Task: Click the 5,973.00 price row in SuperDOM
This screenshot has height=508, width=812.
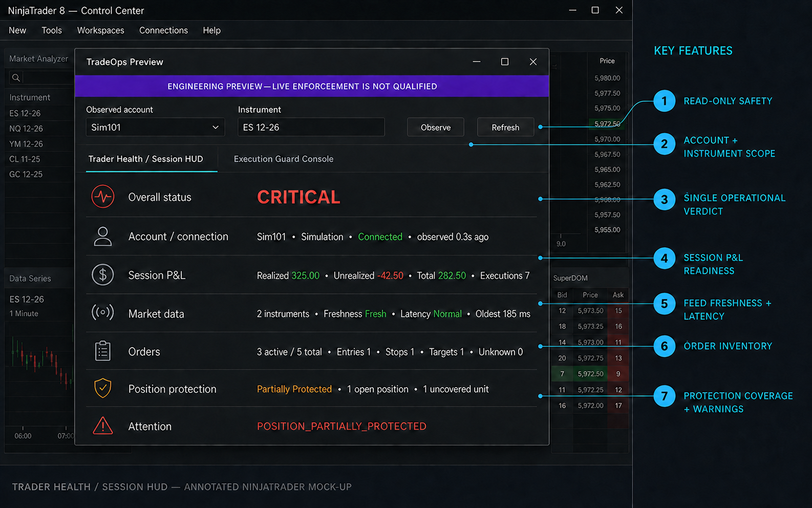Action: point(590,342)
